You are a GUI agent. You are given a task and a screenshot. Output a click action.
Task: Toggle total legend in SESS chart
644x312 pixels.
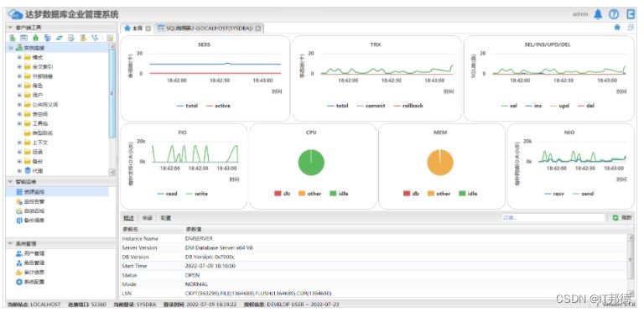187,106
